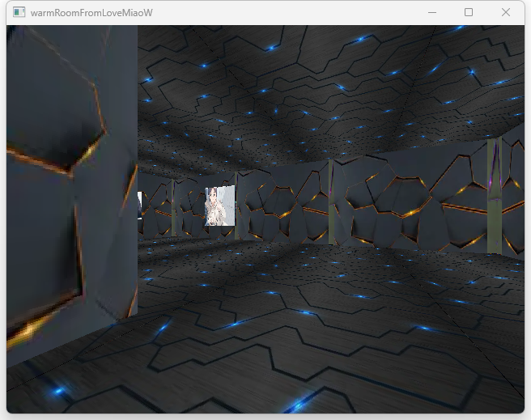Click the pillar left of the character picture
531x420 pixels.
(172, 208)
